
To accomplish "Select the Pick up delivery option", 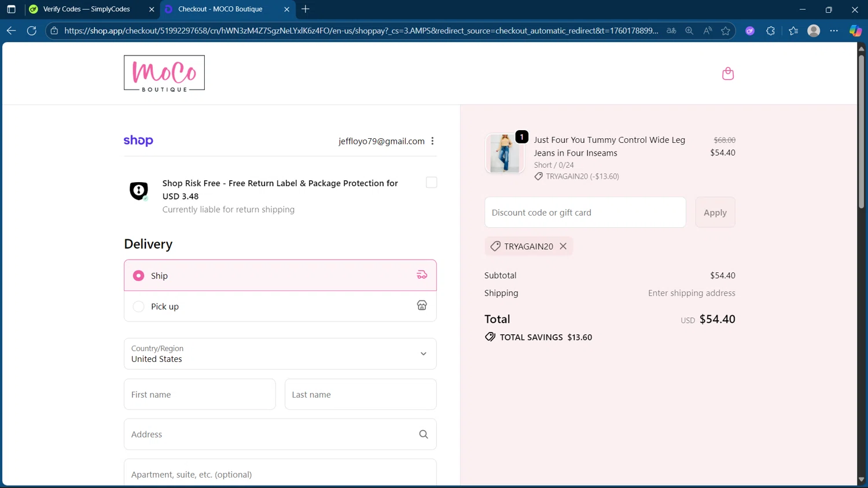I will [139, 306].
